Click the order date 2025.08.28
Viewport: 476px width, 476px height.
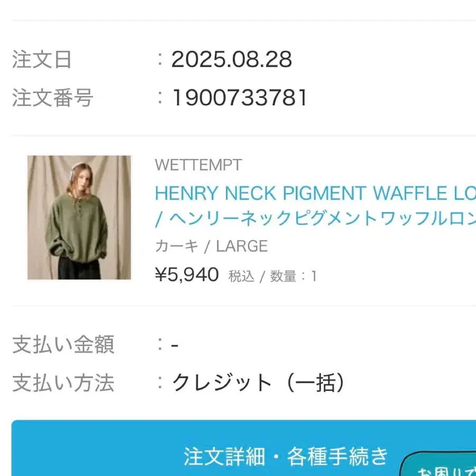[x=232, y=60]
